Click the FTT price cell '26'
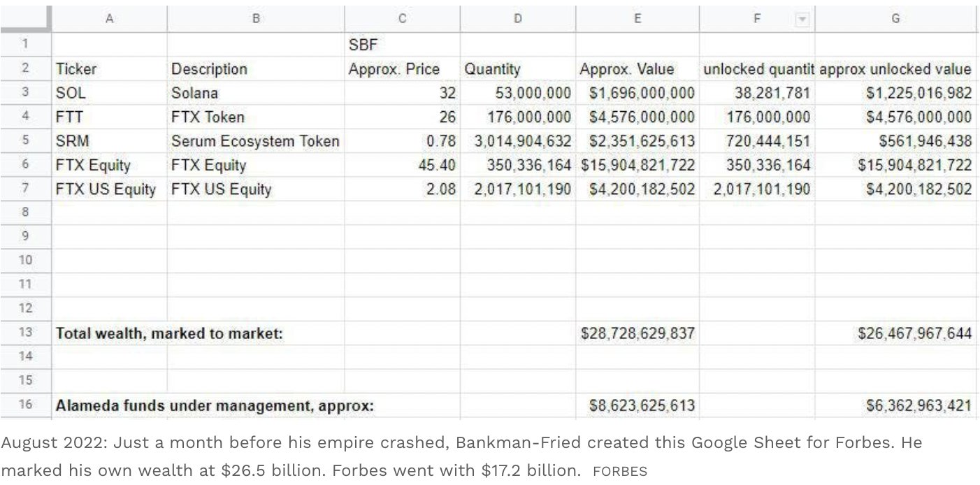 [x=403, y=117]
